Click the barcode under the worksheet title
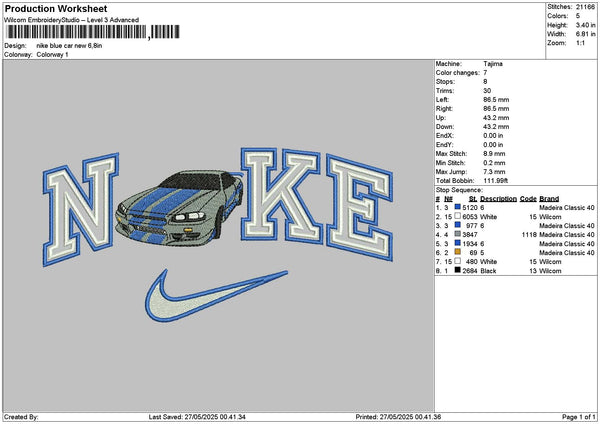Screen dimensions: 600x424 pyautogui.click(x=93, y=32)
